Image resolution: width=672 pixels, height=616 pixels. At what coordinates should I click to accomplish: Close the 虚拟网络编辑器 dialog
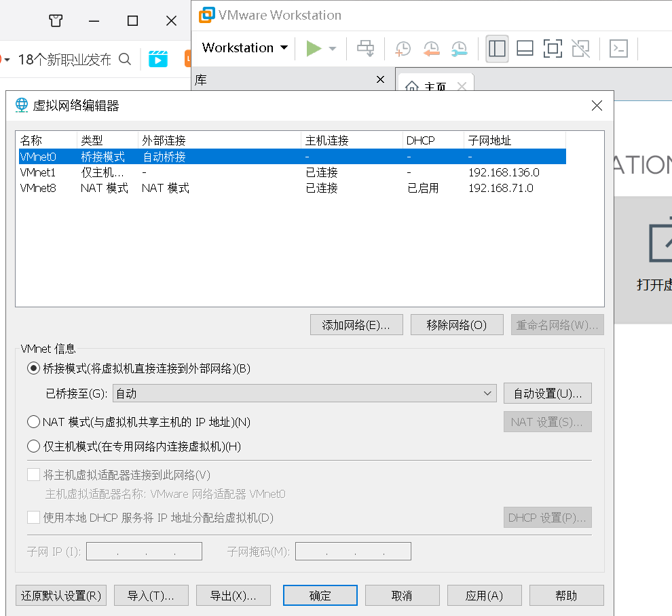pos(597,105)
